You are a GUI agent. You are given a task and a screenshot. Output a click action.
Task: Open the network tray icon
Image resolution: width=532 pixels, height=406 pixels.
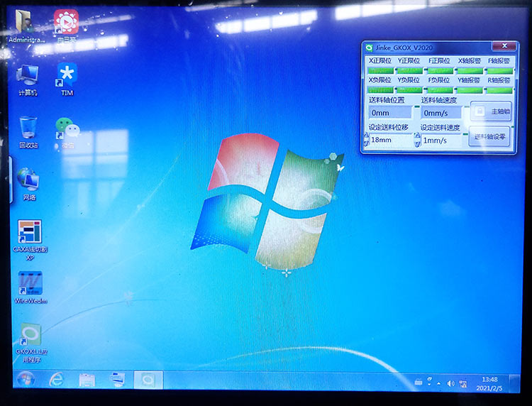[462, 383]
